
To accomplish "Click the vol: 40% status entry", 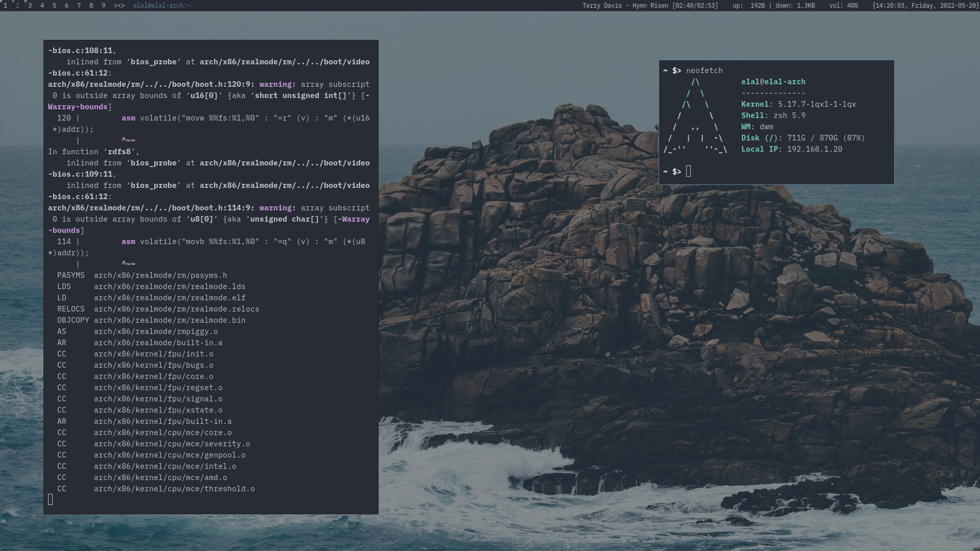I will (x=844, y=6).
